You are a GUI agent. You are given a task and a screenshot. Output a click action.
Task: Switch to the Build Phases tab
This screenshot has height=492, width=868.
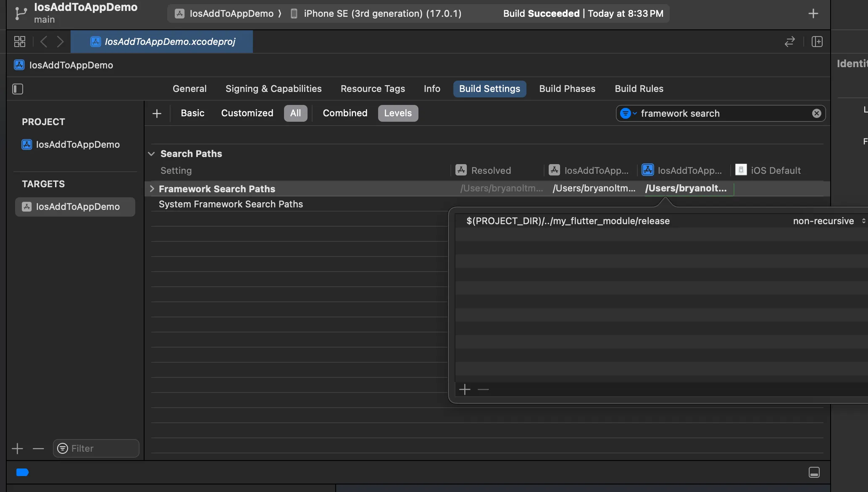click(567, 89)
